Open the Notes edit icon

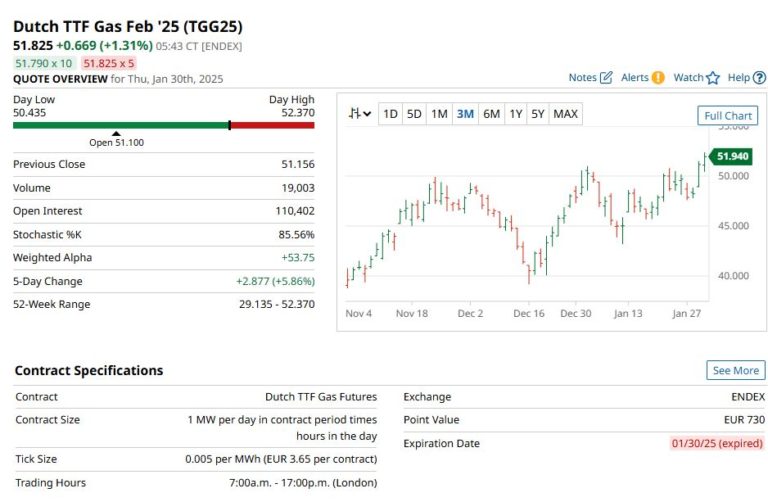coord(606,78)
